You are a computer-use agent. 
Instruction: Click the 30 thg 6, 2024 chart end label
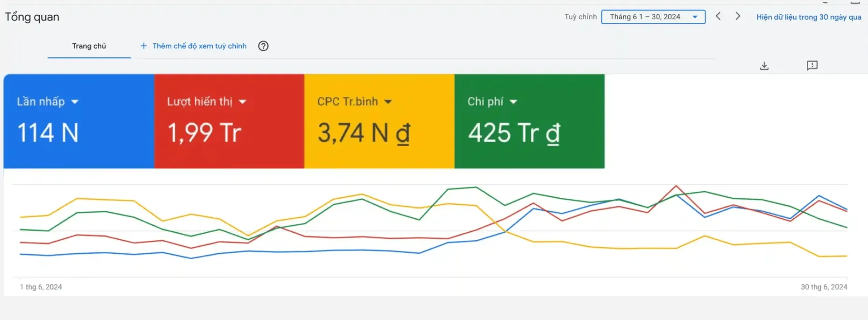(x=824, y=287)
